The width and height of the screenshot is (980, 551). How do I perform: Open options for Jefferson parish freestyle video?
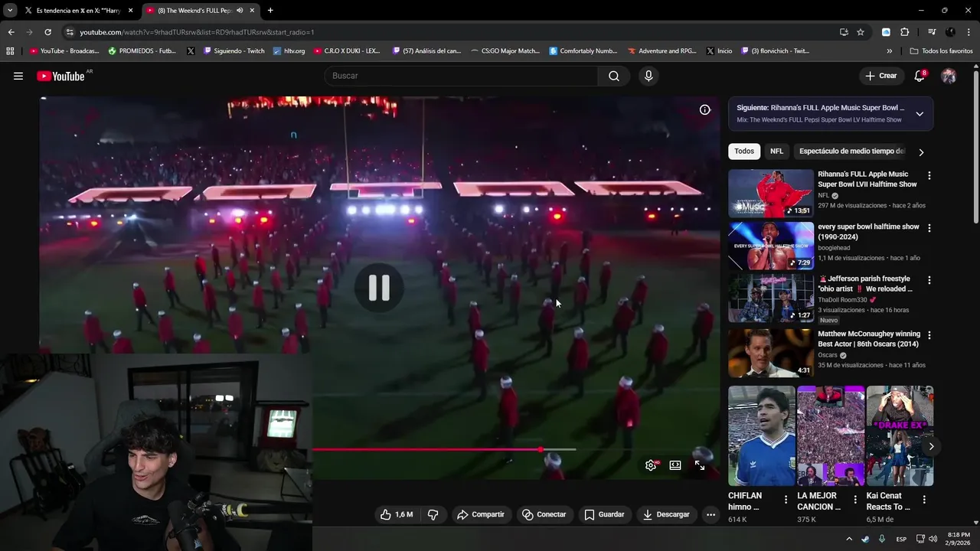929,280
